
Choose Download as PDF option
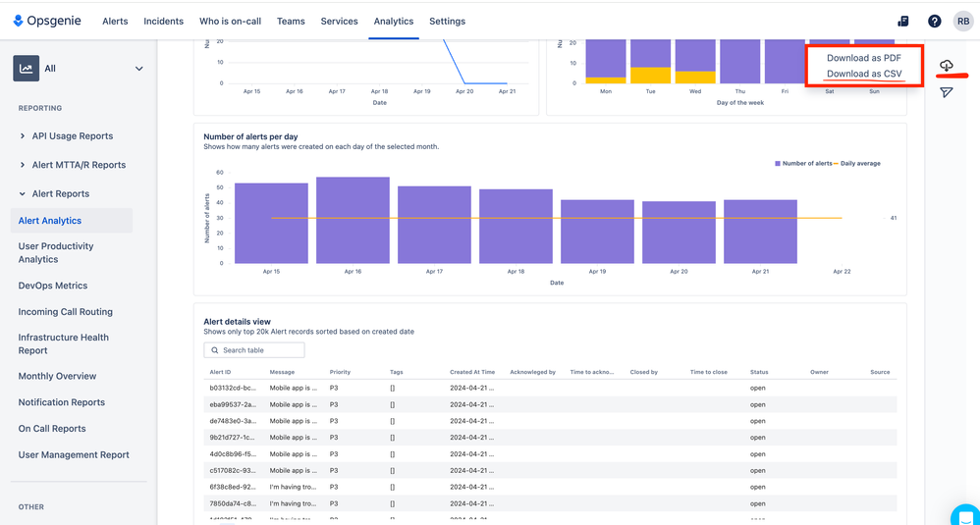click(863, 58)
